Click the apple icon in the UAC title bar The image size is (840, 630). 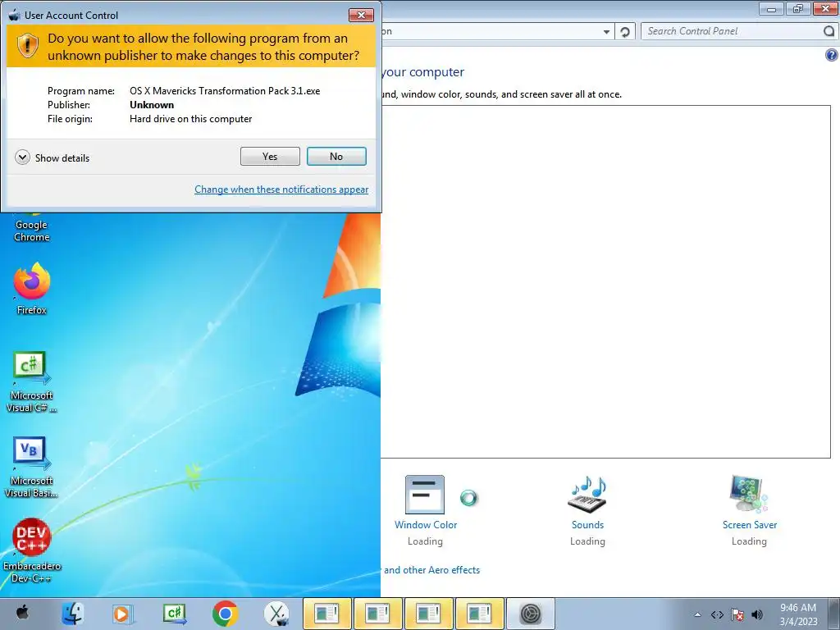(x=15, y=15)
